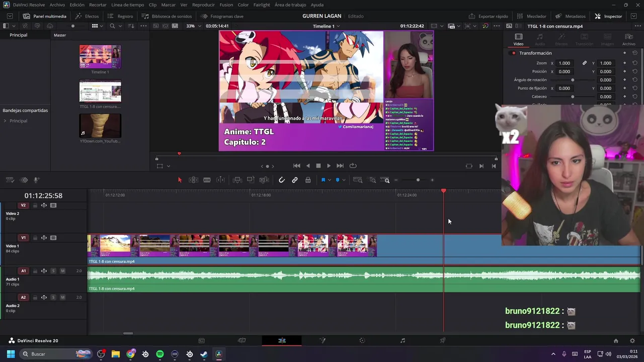Open the Fusion menu
This screenshot has width=644, height=362.
point(226,5)
